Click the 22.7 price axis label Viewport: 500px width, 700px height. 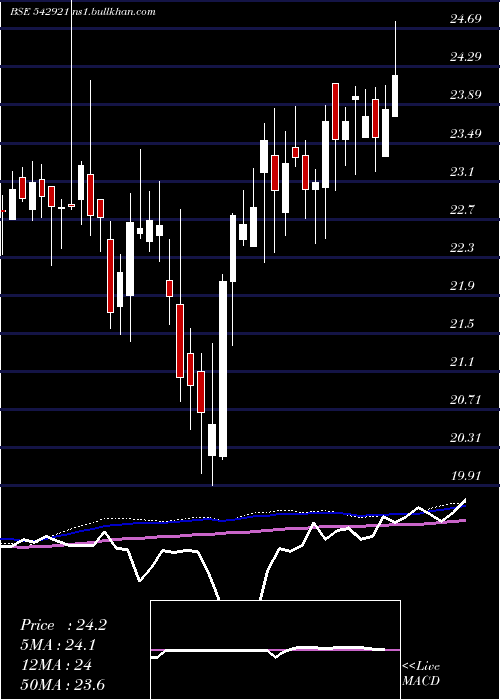pos(462,209)
